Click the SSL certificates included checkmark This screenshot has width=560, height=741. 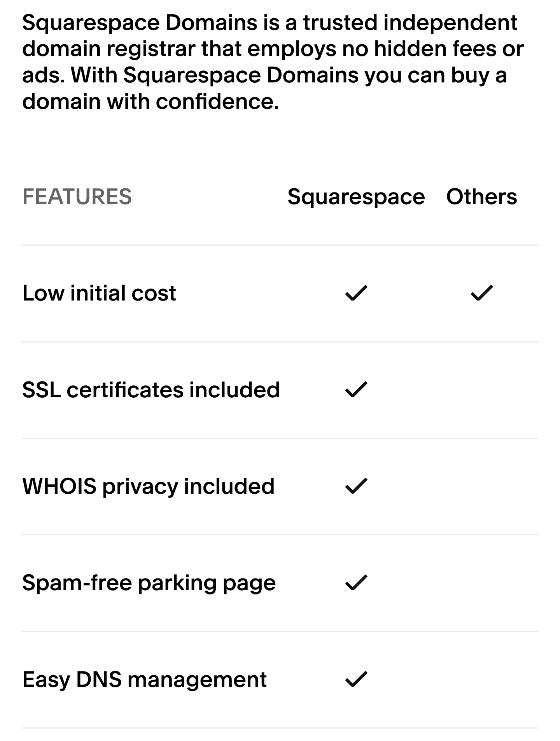point(356,390)
